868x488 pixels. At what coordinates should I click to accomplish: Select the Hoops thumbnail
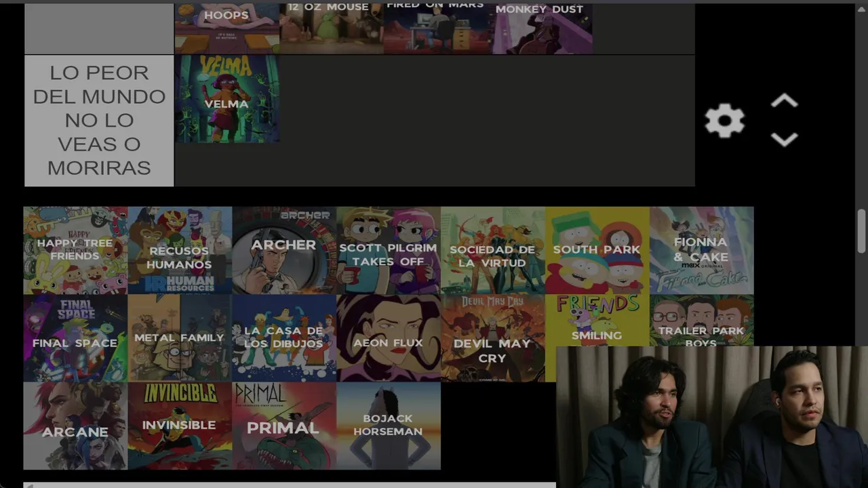tap(226, 28)
